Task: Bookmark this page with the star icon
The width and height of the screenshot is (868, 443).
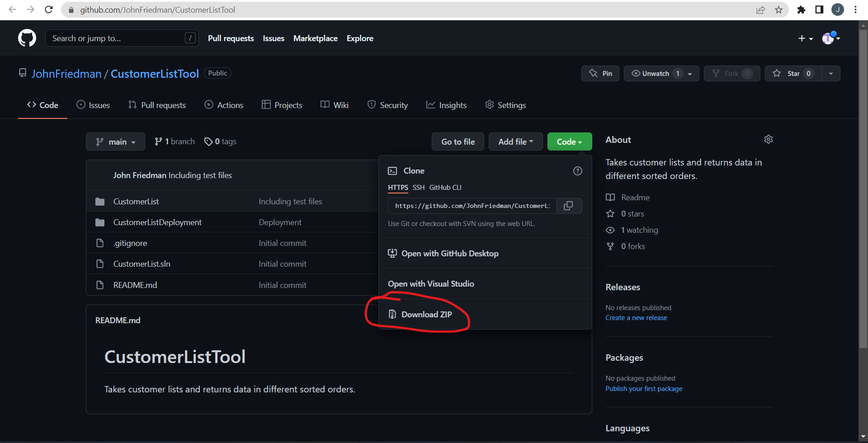Action: tap(778, 9)
